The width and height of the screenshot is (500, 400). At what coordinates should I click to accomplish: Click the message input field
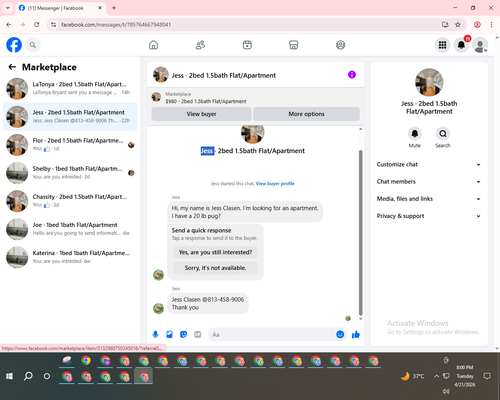pyautogui.click(x=272, y=334)
